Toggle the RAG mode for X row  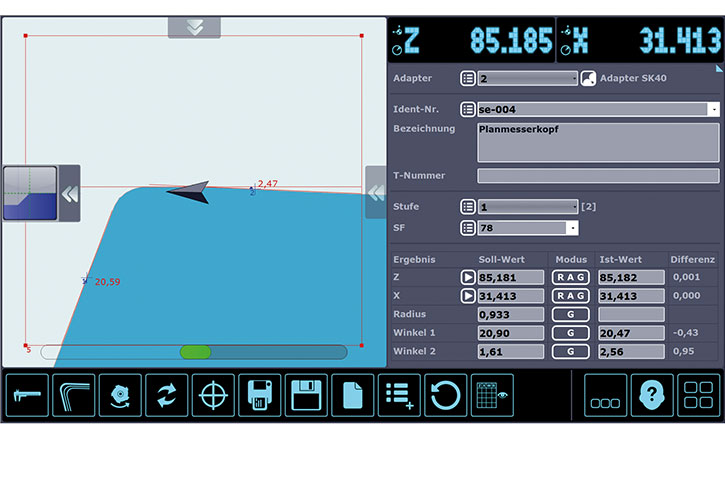(571, 296)
